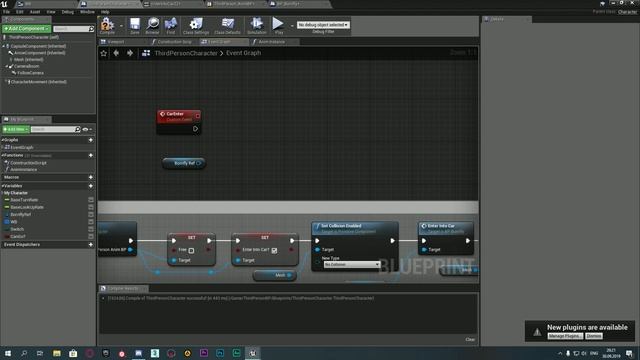The height and width of the screenshot is (360, 640).
Task: Switch to the AnimInstance tab
Action: click(x=272, y=42)
